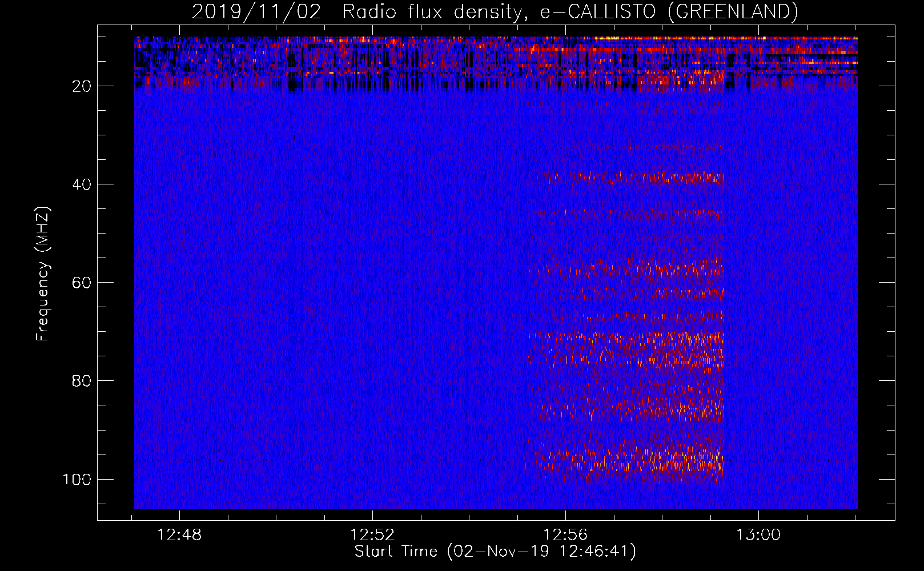Click the 20 MHz frequency tick label
Image resolution: width=924 pixels, height=571 pixels.
pyautogui.click(x=82, y=86)
